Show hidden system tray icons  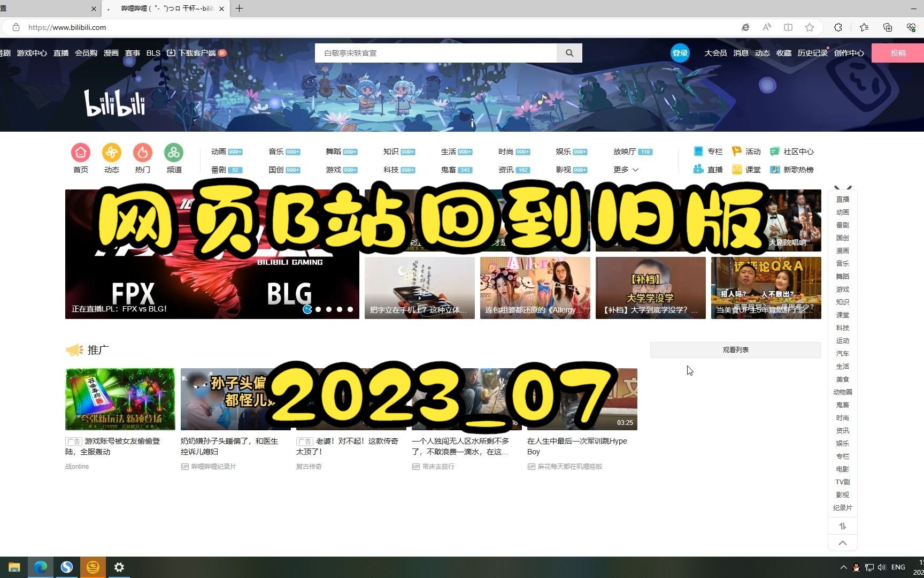click(x=844, y=567)
